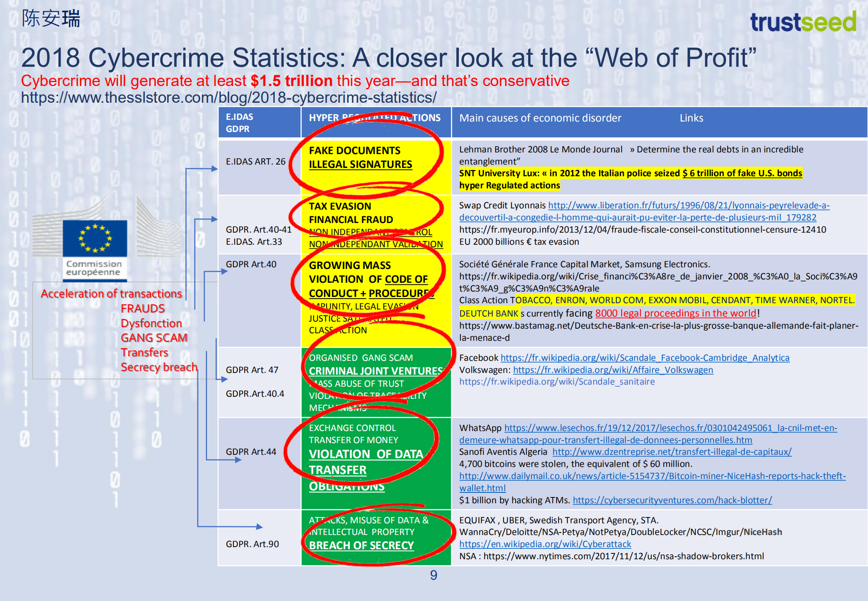Open the dailymail NiceHash bitcoin hack link
The image size is (868, 601).
(x=652, y=476)
